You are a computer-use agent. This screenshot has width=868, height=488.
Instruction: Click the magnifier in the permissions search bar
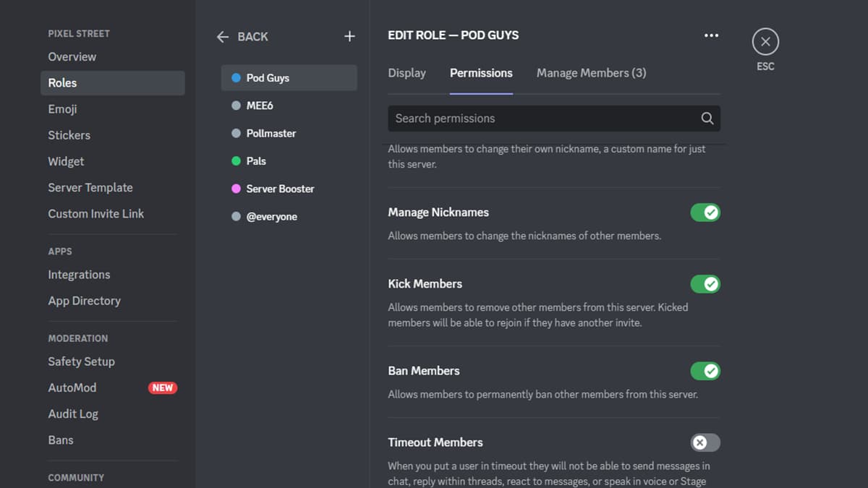[x=707, y=118]
